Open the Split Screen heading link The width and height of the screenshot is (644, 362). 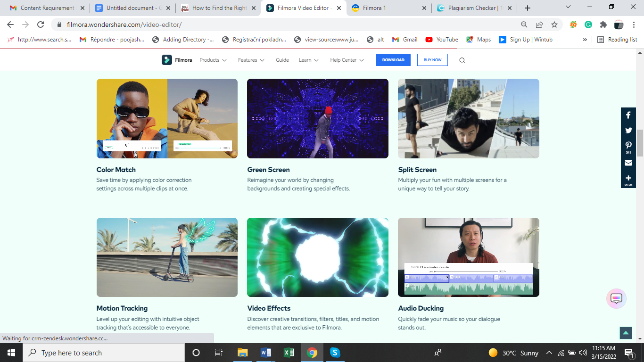point(417,170)
